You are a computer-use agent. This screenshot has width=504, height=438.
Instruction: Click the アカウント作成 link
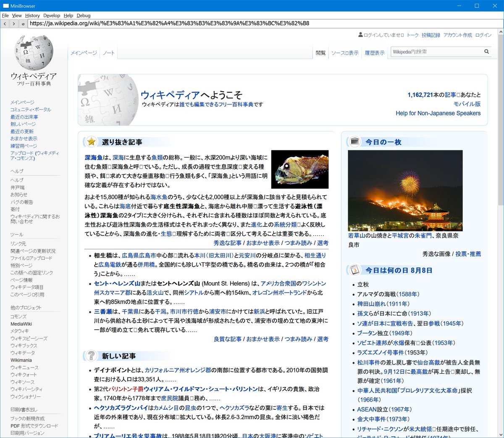458,35
